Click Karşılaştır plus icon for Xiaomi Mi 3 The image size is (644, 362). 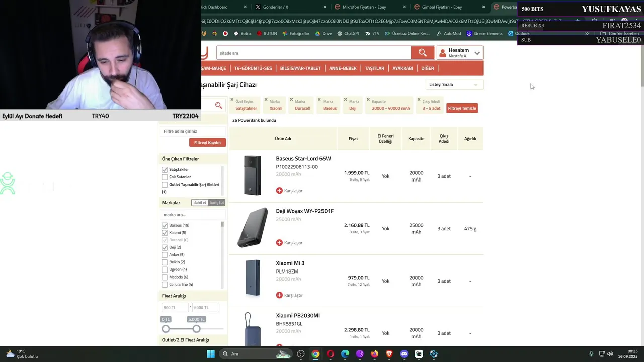[x=279, y=295]
